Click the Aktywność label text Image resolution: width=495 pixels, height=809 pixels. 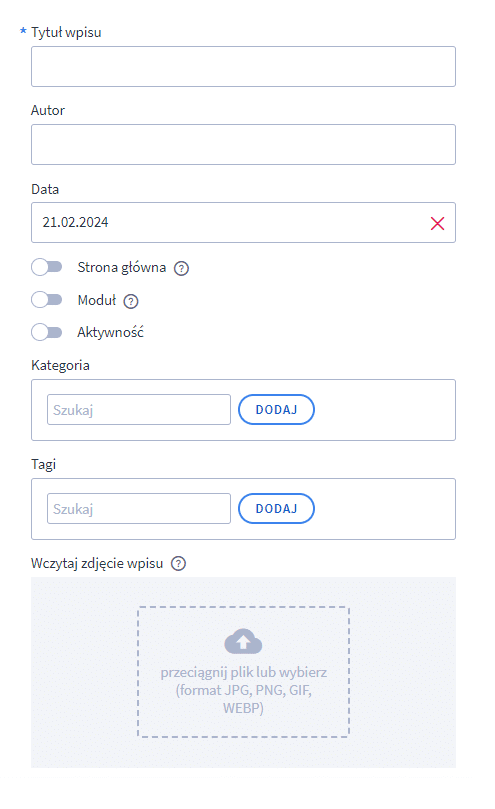(110, 332)
